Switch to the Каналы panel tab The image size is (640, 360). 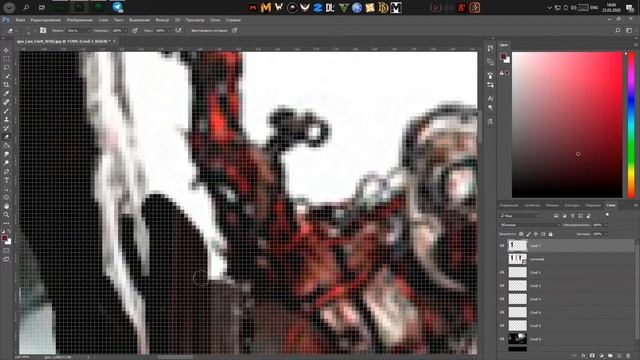[x=552, y=205]
